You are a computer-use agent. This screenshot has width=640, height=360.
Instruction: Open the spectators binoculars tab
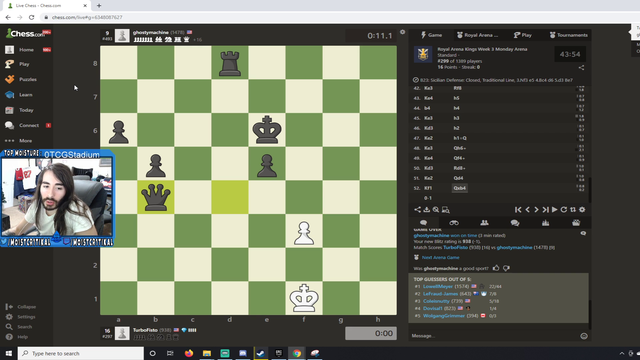coord(454,223)
